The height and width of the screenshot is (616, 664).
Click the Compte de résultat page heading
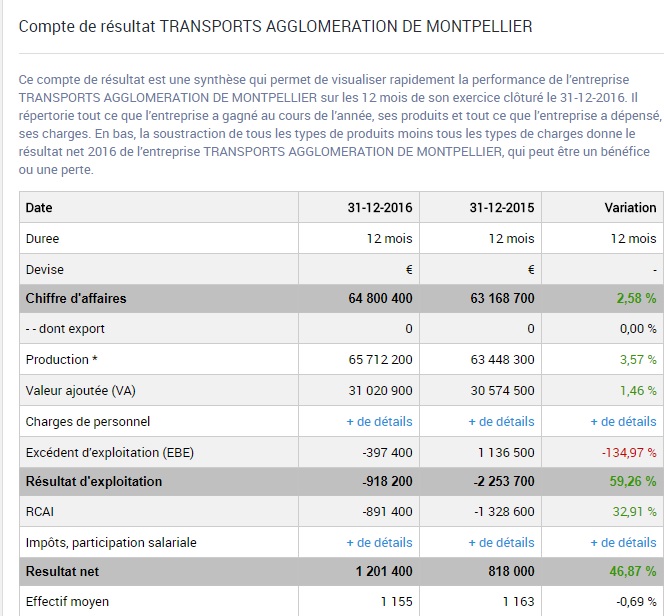tap(275, 25)
